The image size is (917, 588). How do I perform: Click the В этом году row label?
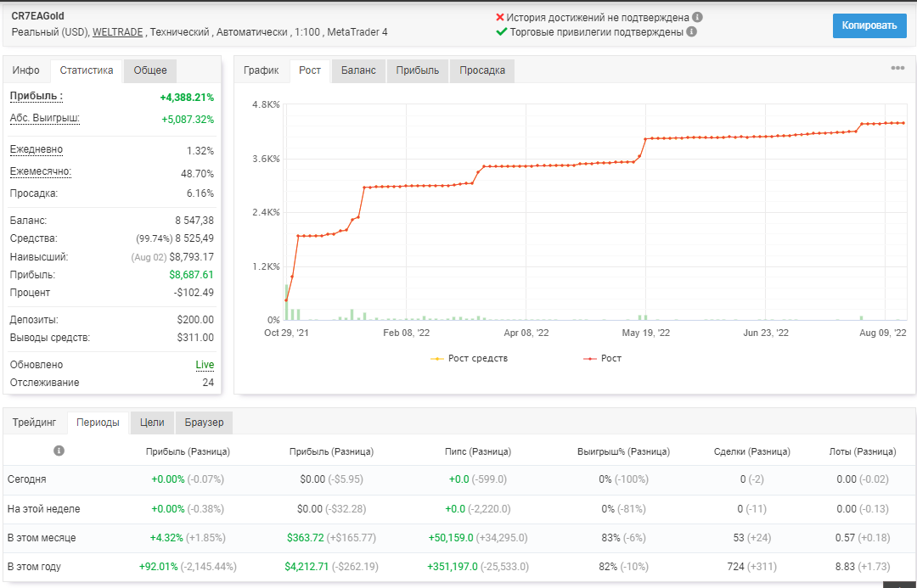[x=35, y=567]
